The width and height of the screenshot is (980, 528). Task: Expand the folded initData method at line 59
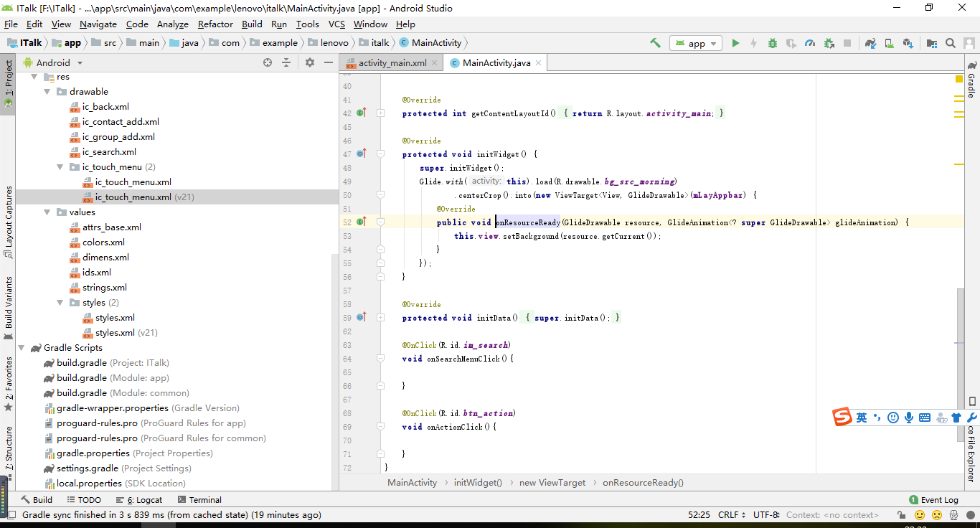coord(380,318)
